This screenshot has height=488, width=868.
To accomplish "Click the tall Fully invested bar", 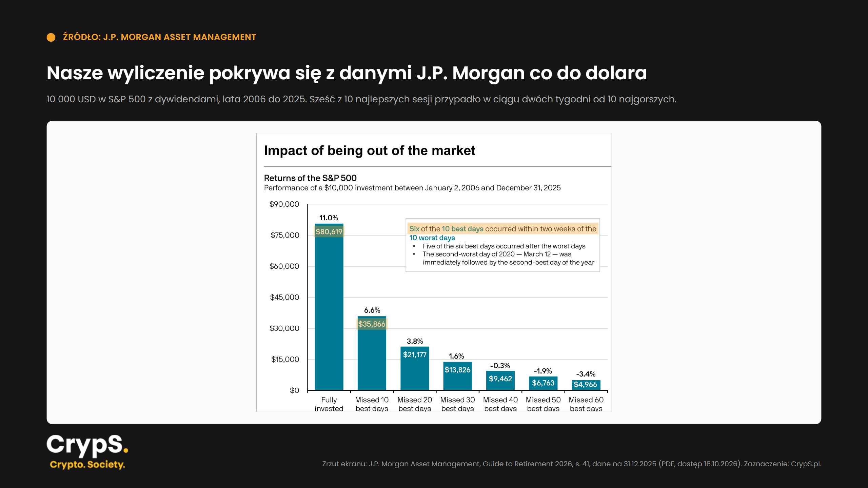I will click(x=329, y=307).
